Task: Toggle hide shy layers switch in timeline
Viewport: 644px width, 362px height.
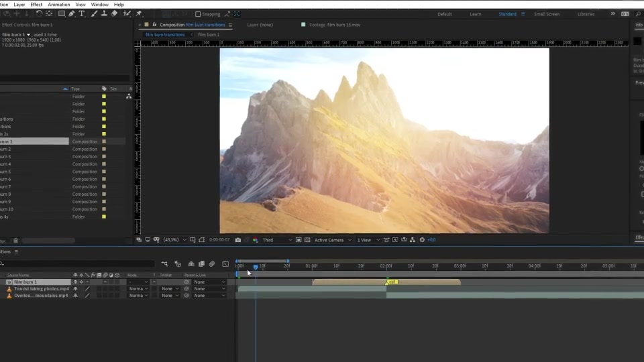Action: click(x=191, y=264)
